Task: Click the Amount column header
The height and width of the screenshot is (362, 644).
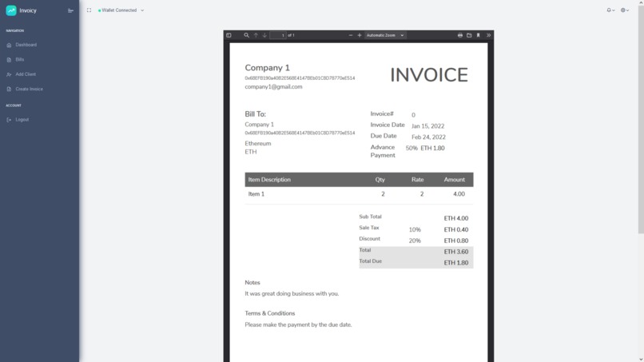Action: [455, 180]
